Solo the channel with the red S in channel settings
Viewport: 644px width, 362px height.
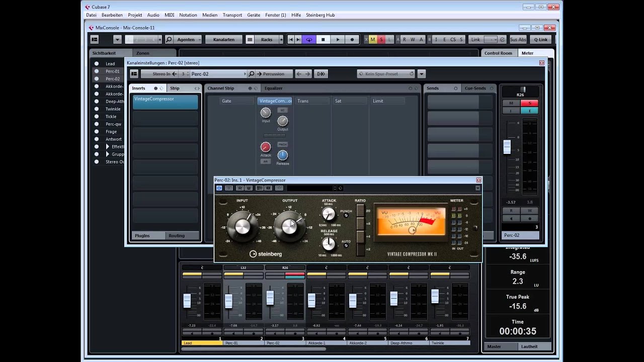pos(529,103)
